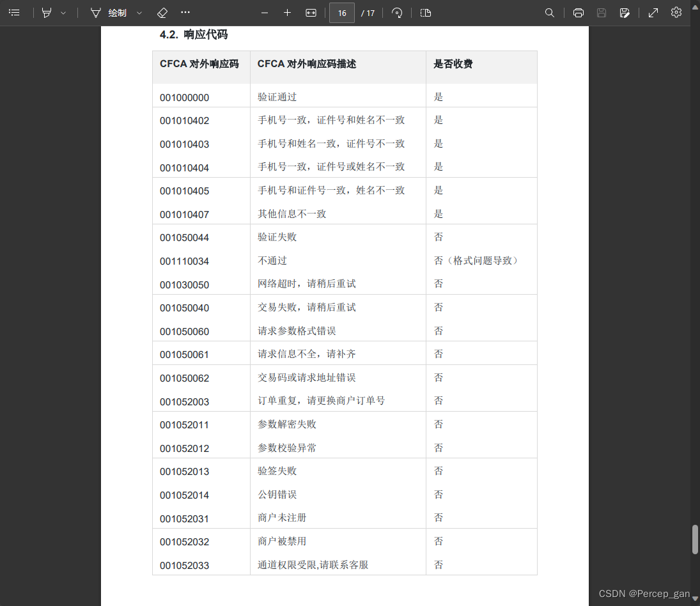
Task: Zoom in with the plus button
Action: coord(288,13)
